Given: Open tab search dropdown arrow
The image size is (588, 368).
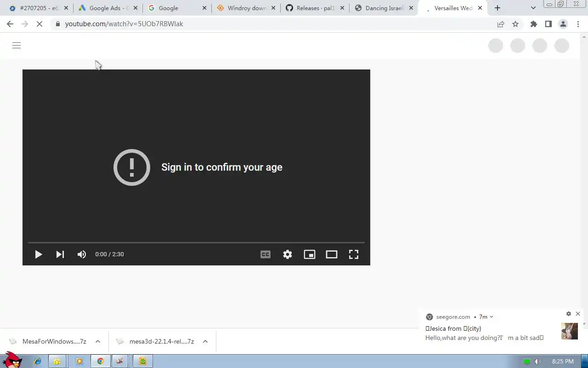Looking at the screenshot, I should pyautogui.click(x=533, y=8).
